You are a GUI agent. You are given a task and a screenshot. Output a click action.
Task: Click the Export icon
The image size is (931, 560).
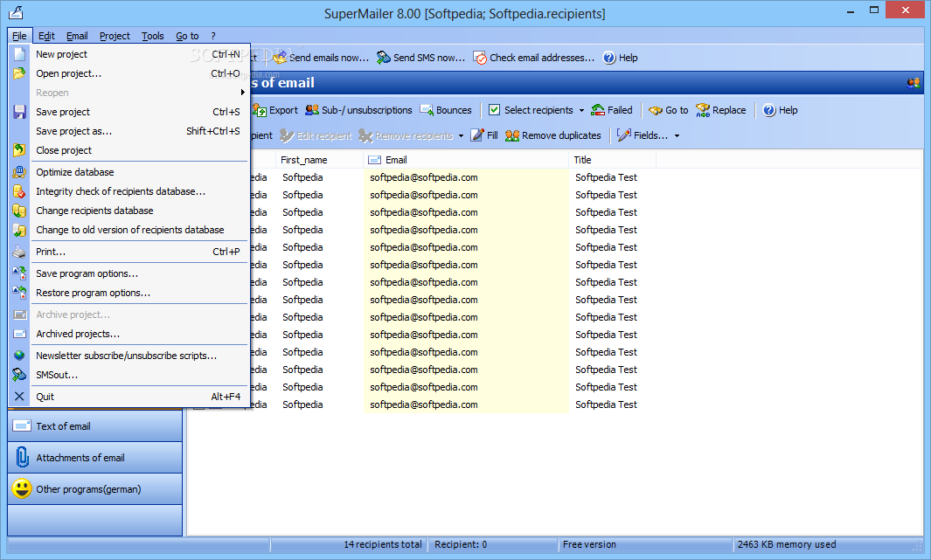(260, 110)
